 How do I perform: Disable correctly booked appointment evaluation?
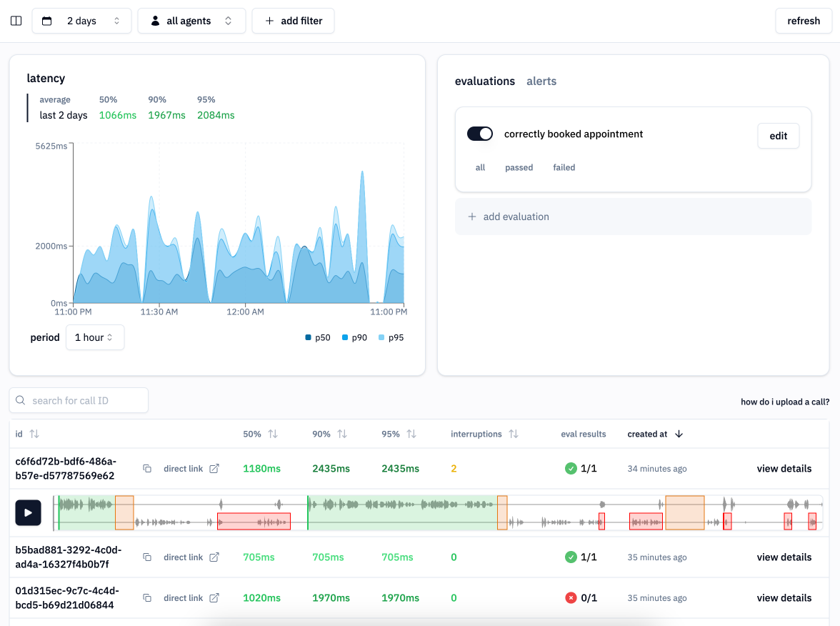(x=480, y=134)
